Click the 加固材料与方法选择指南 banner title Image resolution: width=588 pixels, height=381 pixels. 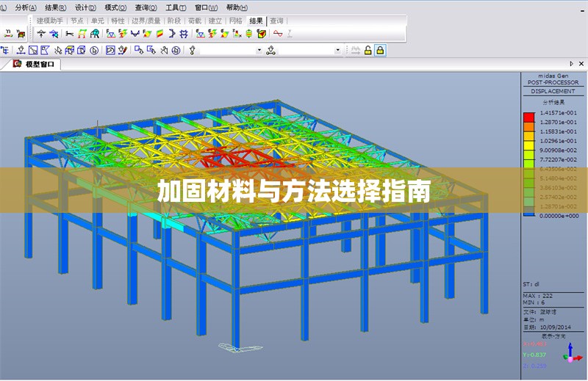(x=293, y=192)
